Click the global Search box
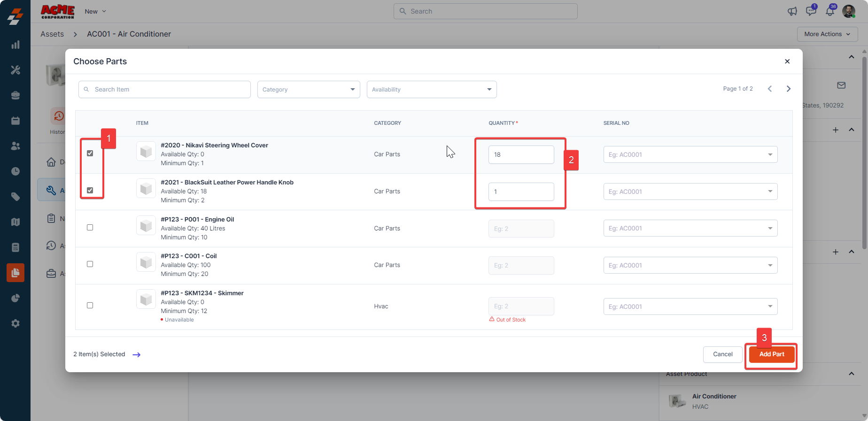This screenshot has height=421, width=868. coord(486,11)
